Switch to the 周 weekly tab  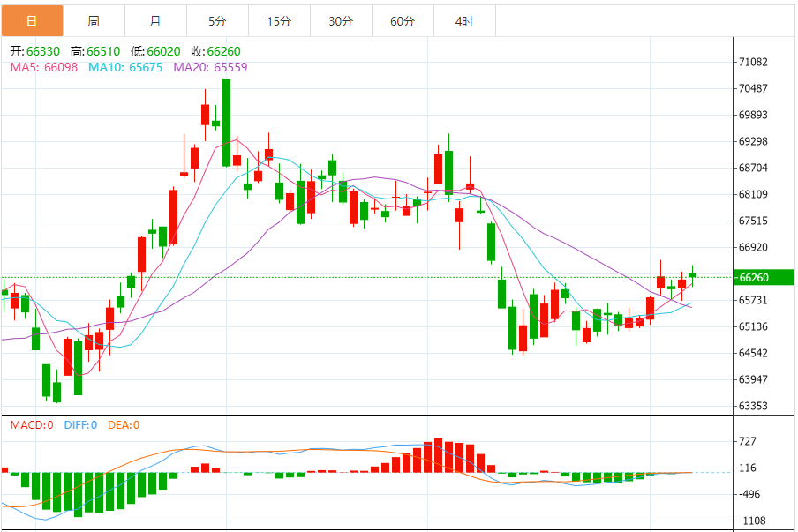pos(94,21)
